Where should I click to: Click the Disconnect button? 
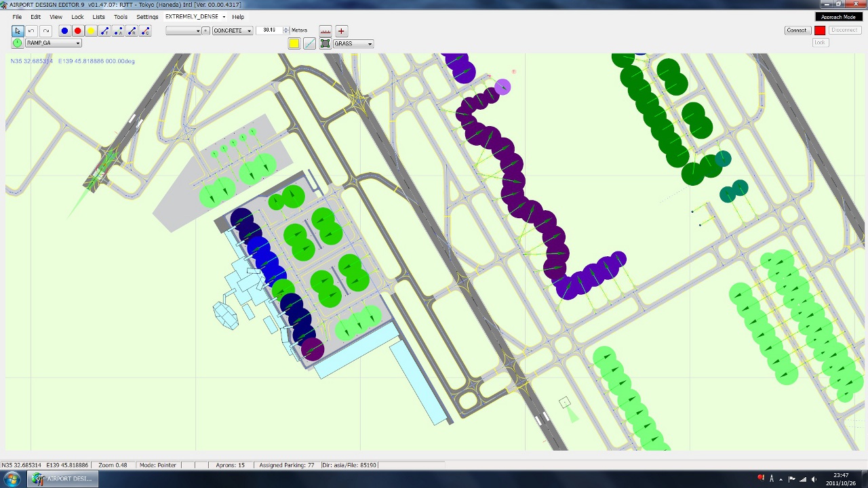tap(844, 30)
